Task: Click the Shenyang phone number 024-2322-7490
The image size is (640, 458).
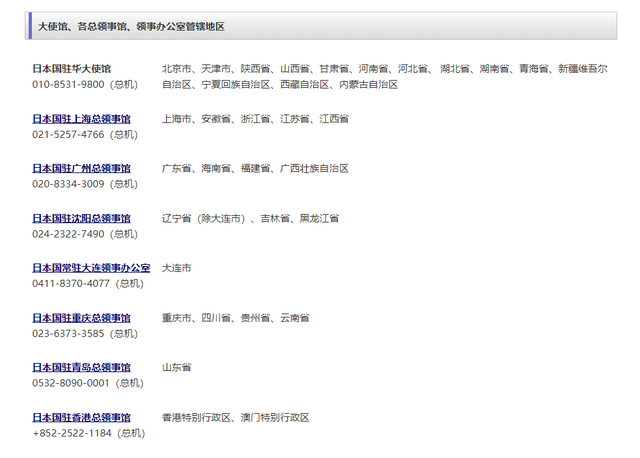Action: pos(68,234)
